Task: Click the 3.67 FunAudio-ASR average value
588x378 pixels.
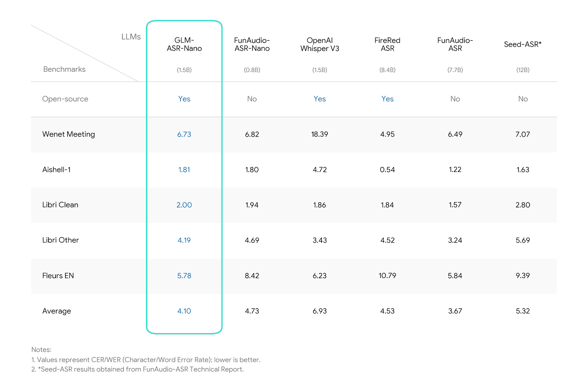Action: click(x=455, y=311)
